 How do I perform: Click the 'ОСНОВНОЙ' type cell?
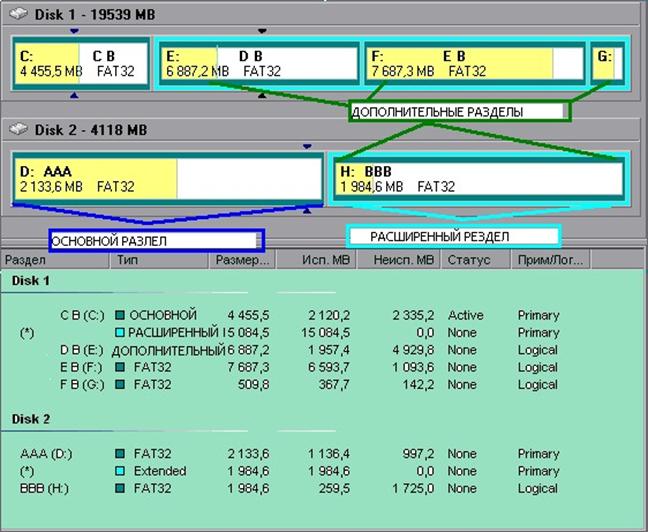tap(163, 315)
